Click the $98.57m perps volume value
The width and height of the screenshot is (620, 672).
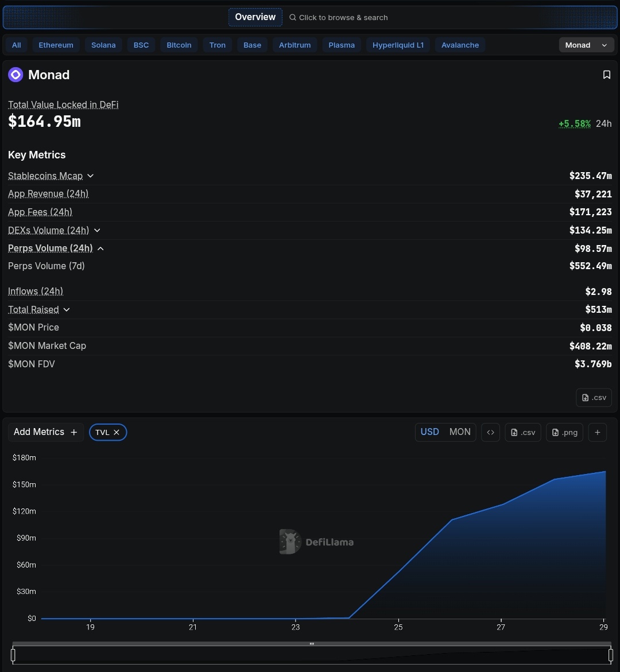pos(593,248)
